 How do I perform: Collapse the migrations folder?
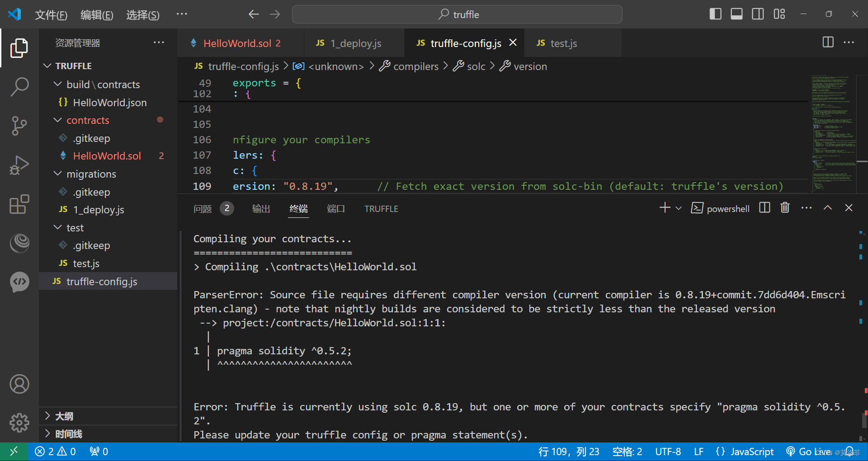click(x=108, y=174)
